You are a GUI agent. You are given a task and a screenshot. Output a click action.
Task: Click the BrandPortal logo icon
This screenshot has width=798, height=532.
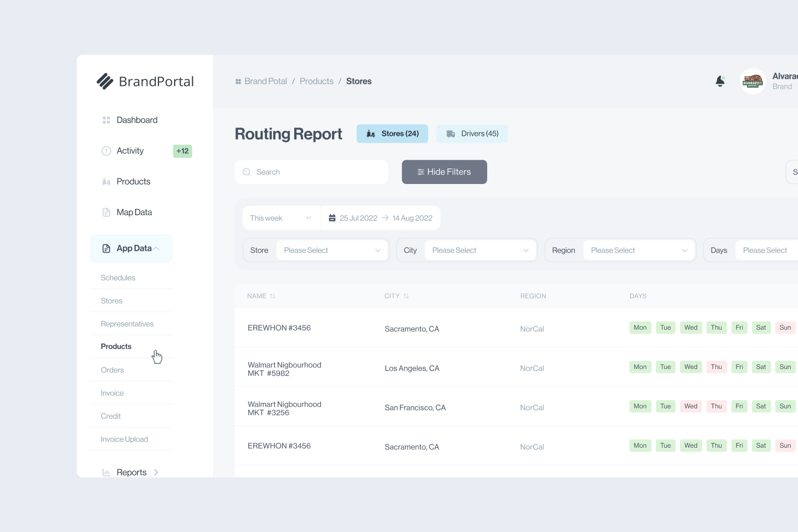tap(105, 81)
